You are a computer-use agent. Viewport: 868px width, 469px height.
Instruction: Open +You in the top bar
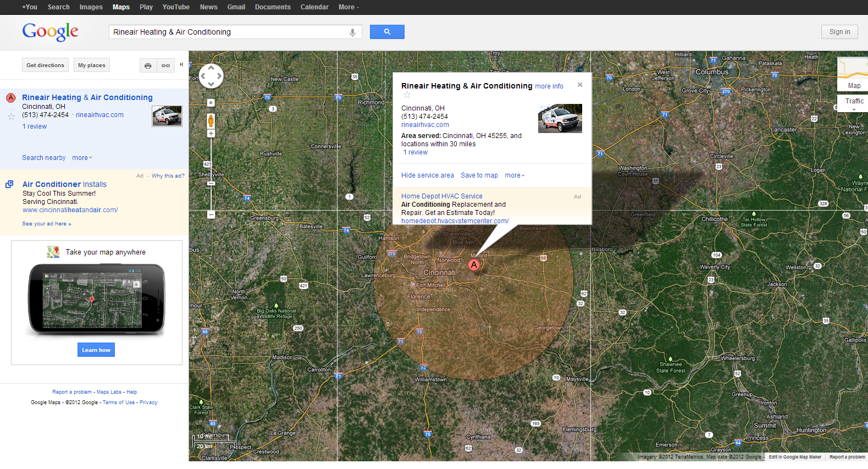pos(30,7)
